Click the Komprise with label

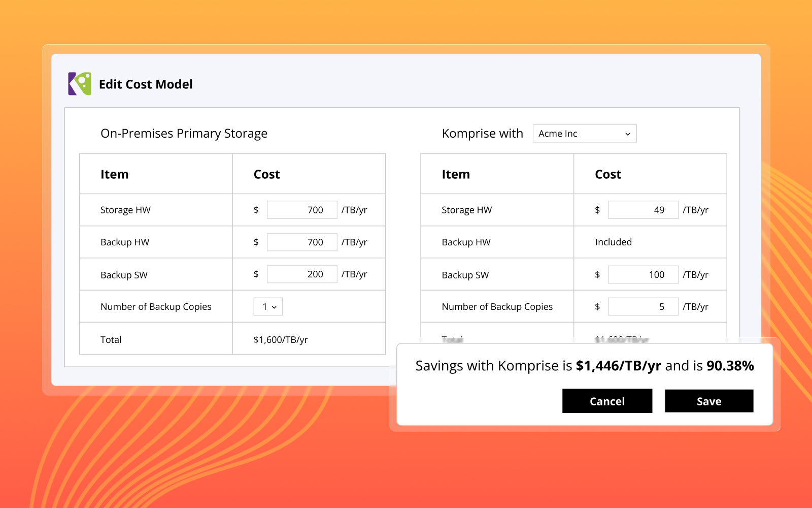pos(482,133)
